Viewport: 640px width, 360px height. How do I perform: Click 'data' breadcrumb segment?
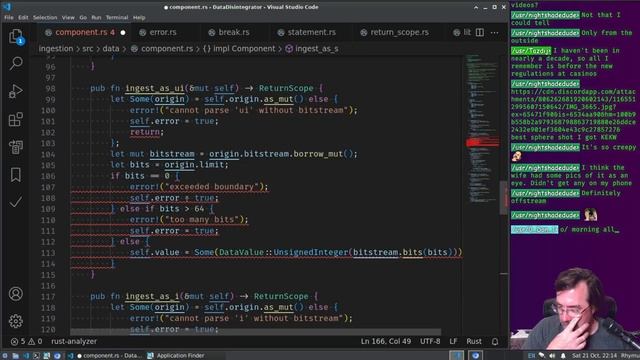pos(111,49)
